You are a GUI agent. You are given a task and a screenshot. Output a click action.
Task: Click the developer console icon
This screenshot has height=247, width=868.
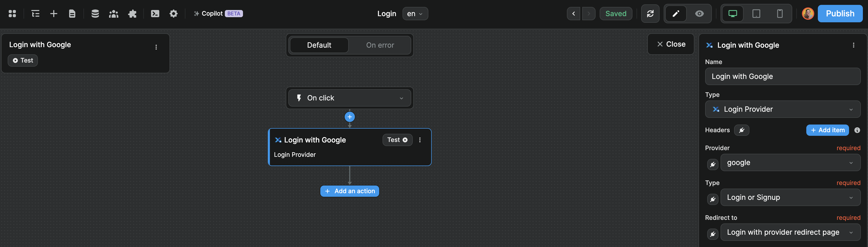pos(155,14)
